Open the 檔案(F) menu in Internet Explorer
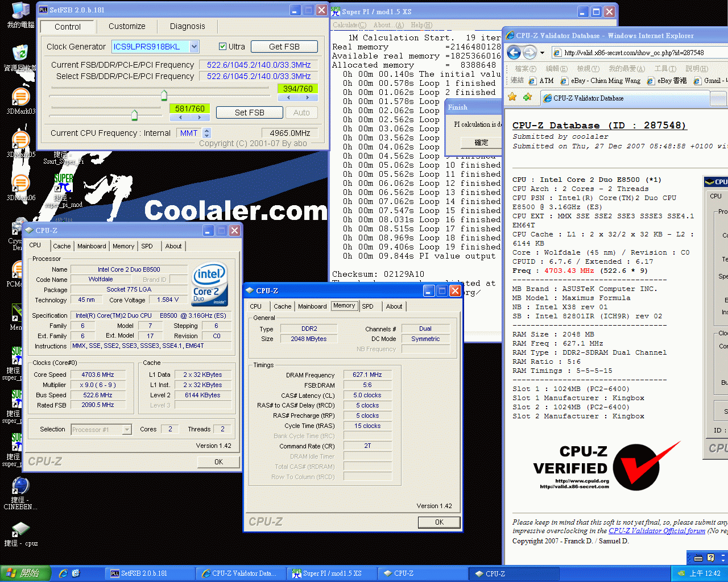This screenshot has height=582, width=728. (x=526, y=68)
